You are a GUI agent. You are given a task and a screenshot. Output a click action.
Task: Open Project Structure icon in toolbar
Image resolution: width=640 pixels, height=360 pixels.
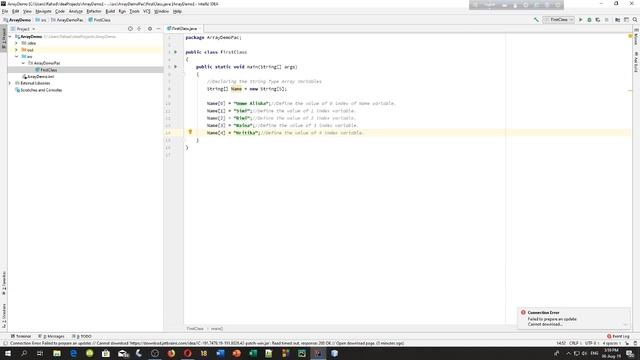pyautogui.click(x=617, y=20)
